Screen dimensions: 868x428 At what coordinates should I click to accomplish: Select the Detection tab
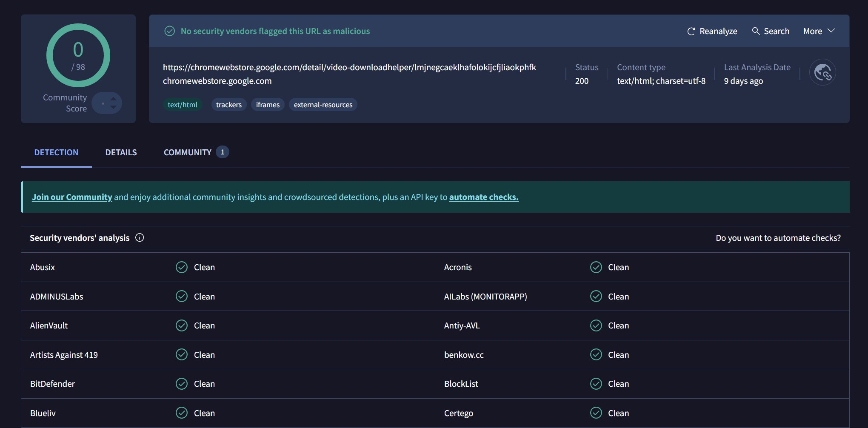click(x=56, y=152)
